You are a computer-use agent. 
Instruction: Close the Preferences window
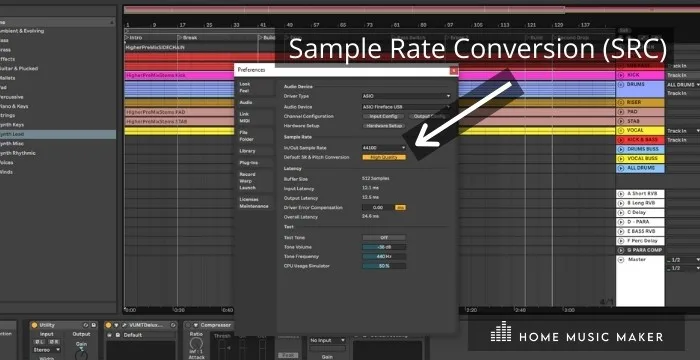point(454,70)
